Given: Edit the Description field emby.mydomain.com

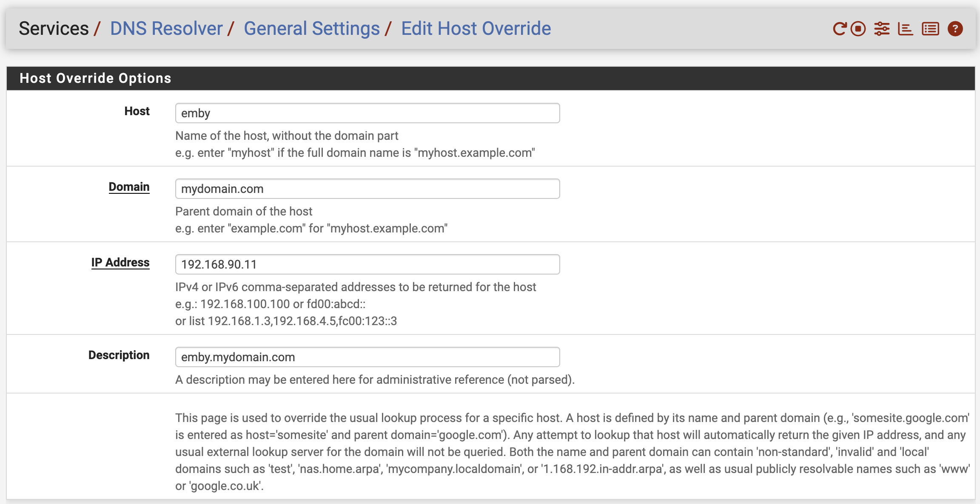Looking at the screenshot, I should (x=367, y=357).
